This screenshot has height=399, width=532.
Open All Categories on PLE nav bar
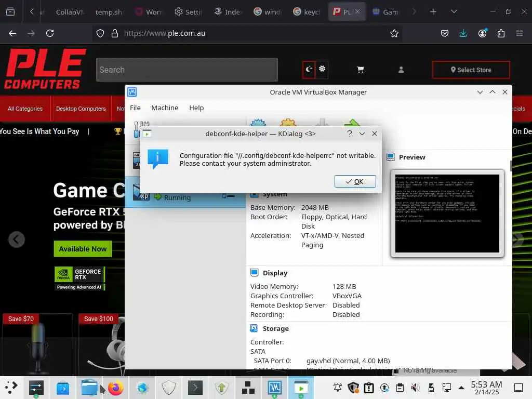click(25, 109)
